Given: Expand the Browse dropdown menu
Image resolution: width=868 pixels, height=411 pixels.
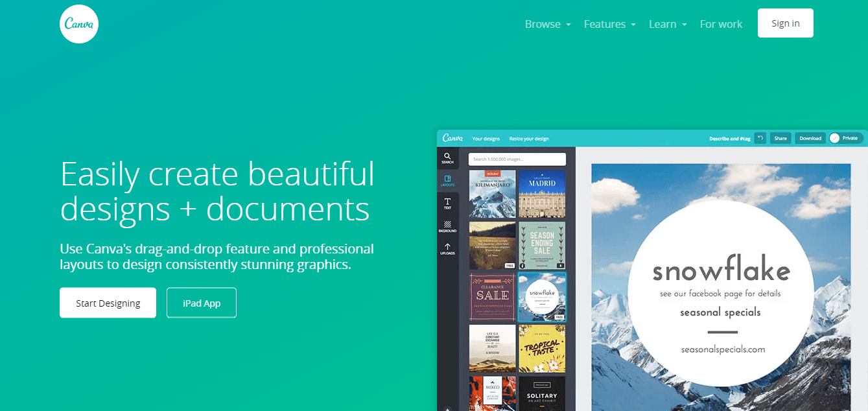Looking at the screenshot, I should [548, 24].
